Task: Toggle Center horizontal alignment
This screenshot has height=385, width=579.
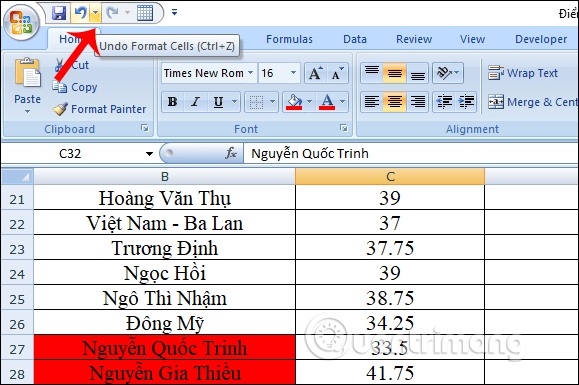Action: (394, 102)
